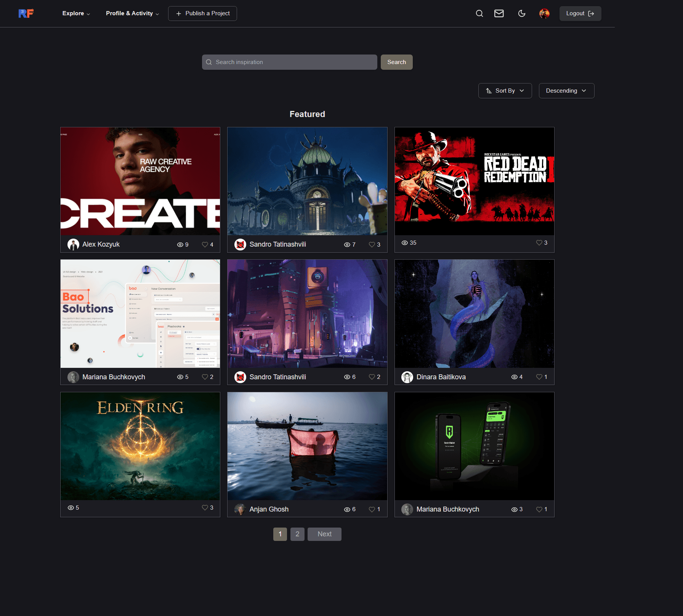Click Sandro Tatinashvili name on castle card
The width and height of the screenshot is (683, 616).
point(277,244)
